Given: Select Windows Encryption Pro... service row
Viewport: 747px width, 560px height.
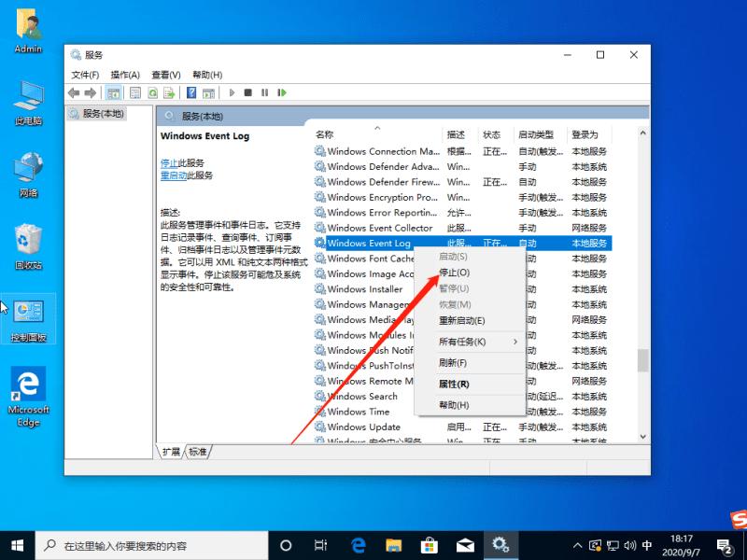Looking at the screenshot, I should 462,197.
